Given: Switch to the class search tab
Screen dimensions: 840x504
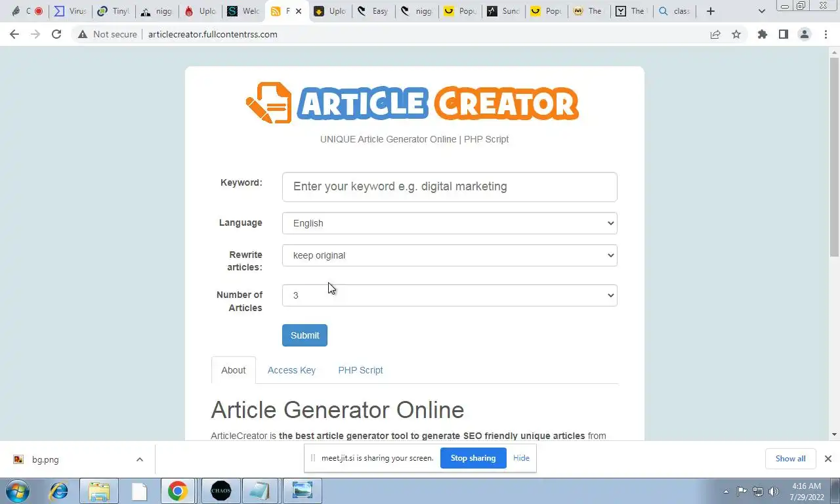Looking at the screenshot, I should pyautogui.click(x=675, y=11).
